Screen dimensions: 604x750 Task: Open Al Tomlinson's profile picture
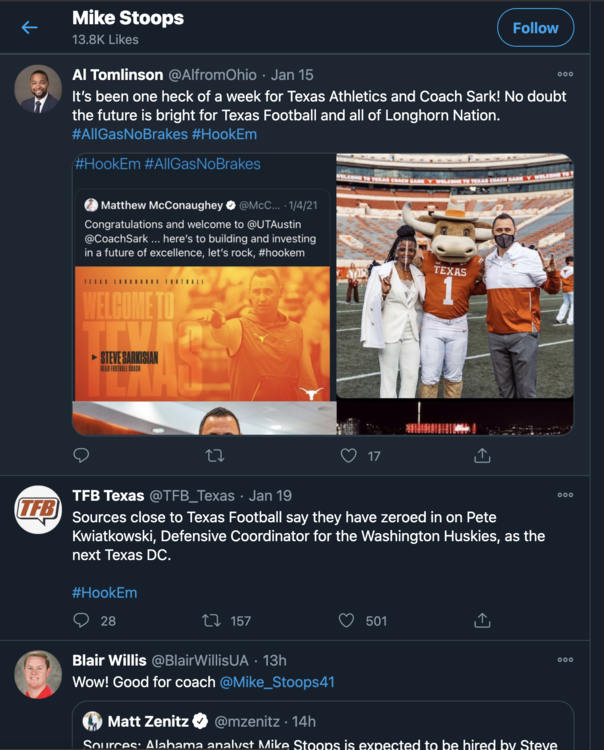point(38,90)
